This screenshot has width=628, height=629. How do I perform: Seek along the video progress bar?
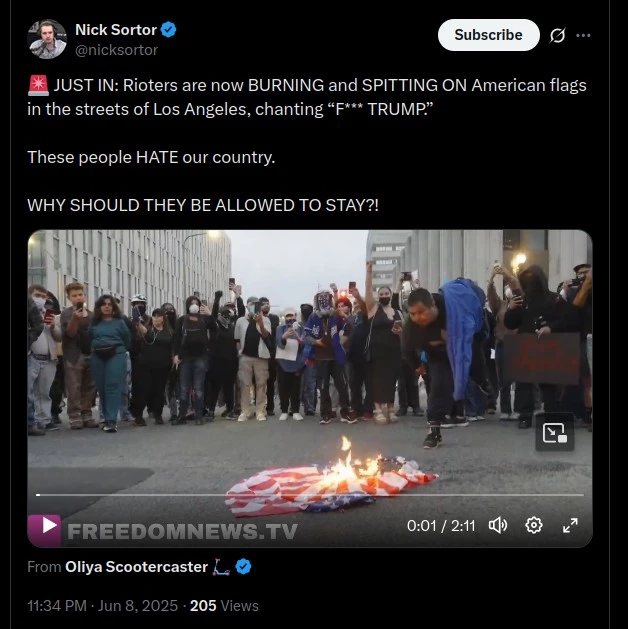[x=310, y=495]
